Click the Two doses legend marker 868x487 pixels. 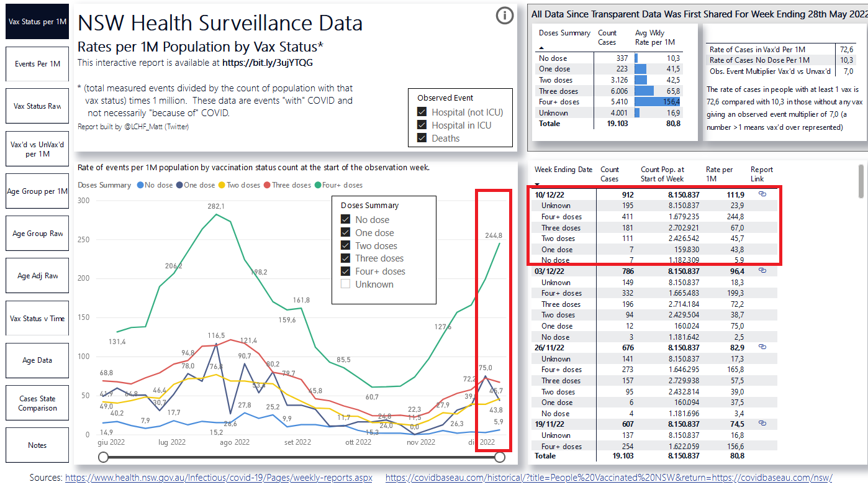pyautogui.click(x=222, y=185)
